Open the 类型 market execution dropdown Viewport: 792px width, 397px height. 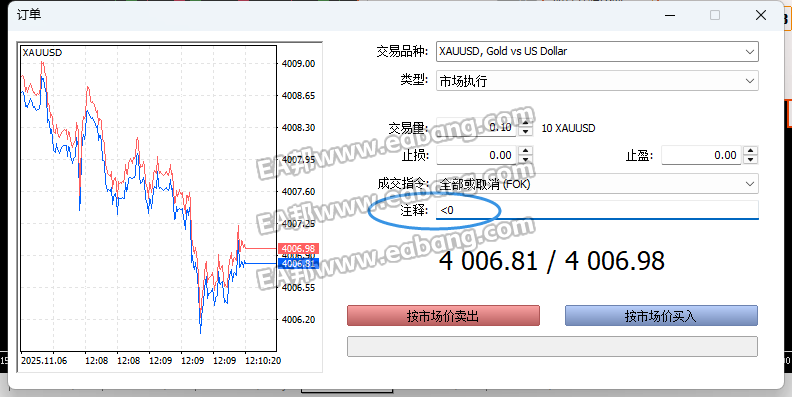tap(597, 81)
